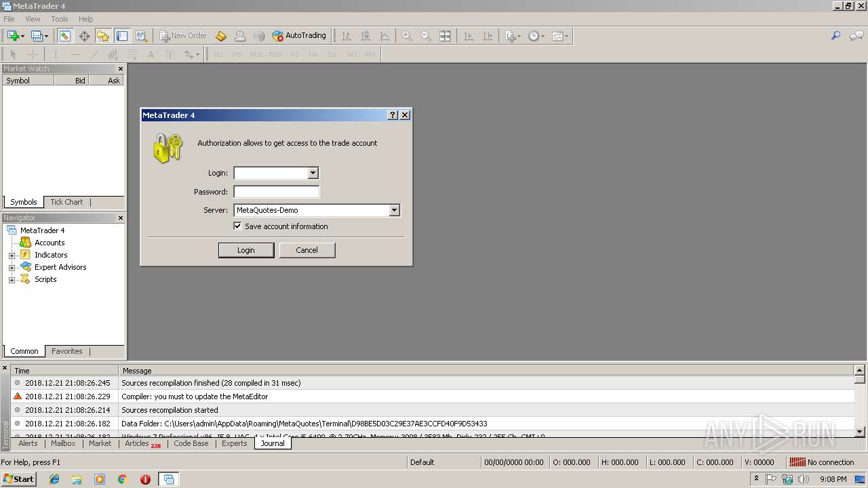Screen dimensions: 868x488
Task: Toggle the Market Watch window icon
Action: (64, 36)
